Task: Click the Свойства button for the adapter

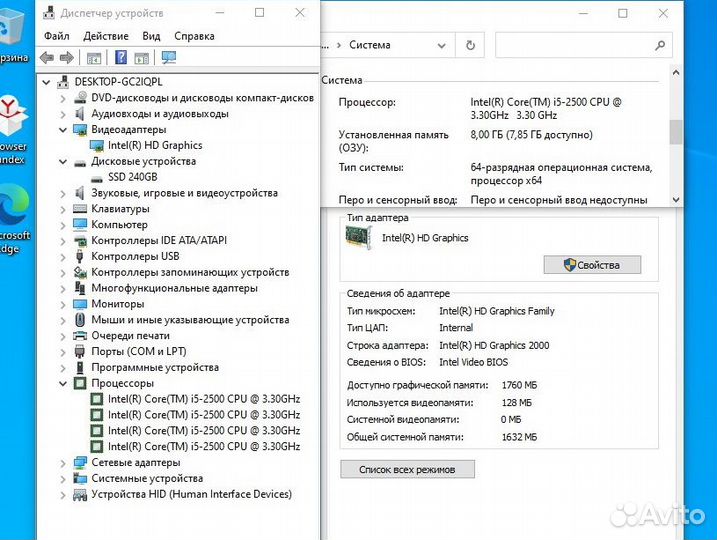Action: point(592,265)
